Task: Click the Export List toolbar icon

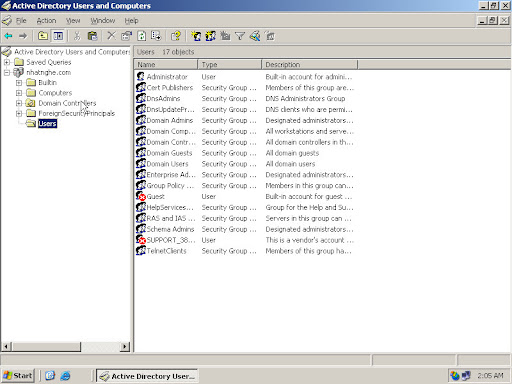Action: pyautogui.click(x=156, y=36)
